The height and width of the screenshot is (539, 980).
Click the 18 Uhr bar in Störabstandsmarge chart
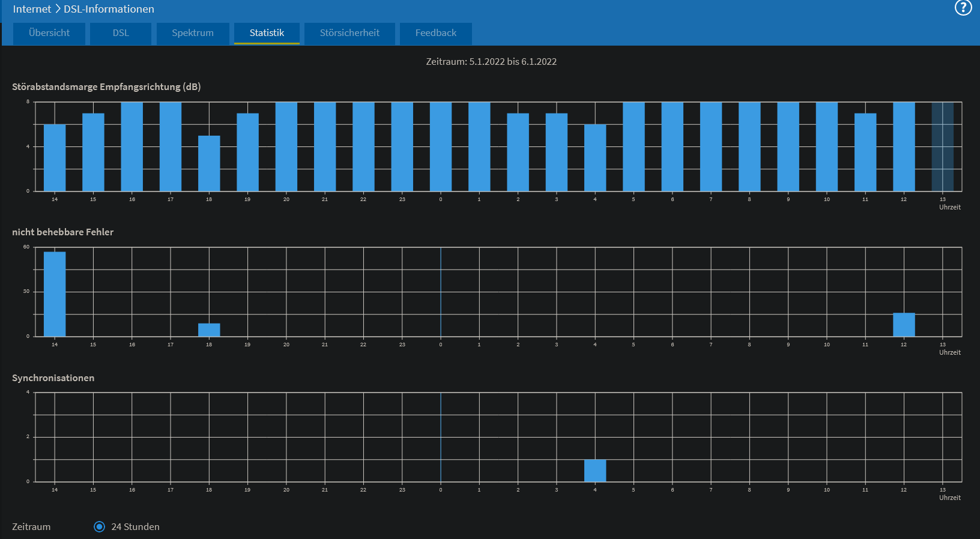tap(209, 163)
